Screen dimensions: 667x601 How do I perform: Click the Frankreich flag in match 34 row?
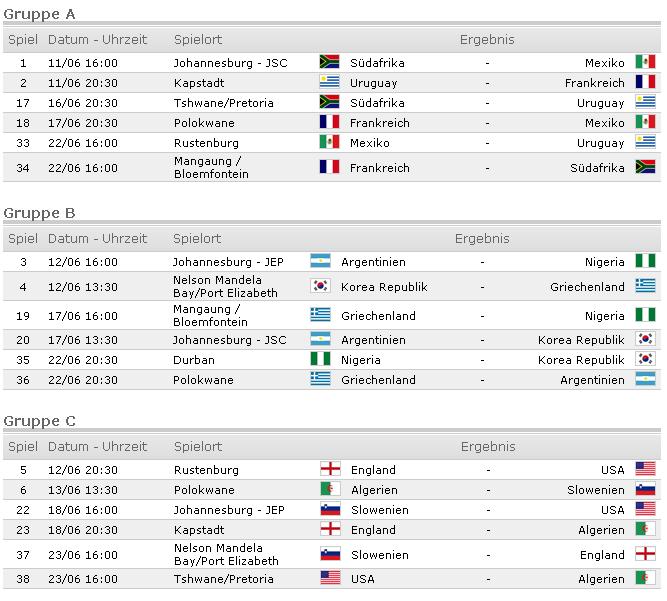coord(328,168)
